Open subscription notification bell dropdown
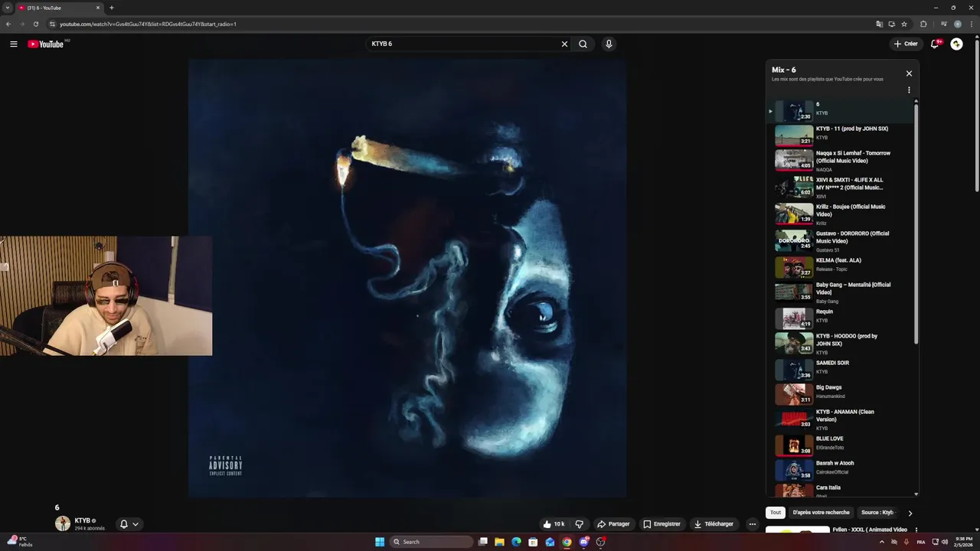 [x=129, y=524]
